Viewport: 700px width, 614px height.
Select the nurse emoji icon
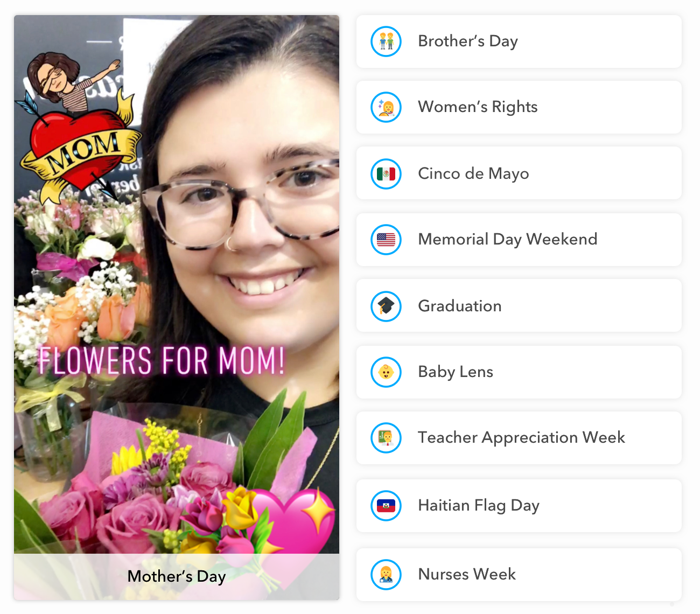tap(386, 575)
